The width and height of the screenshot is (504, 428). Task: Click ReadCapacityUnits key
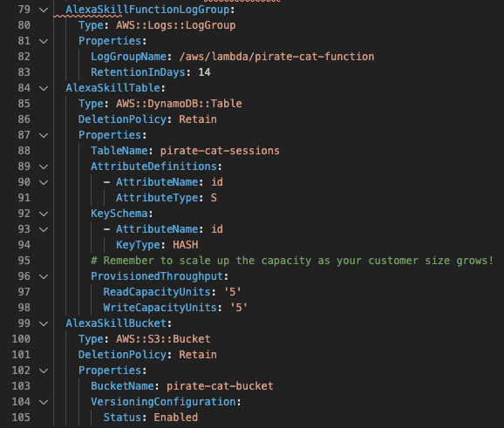[x=157, y=292]
